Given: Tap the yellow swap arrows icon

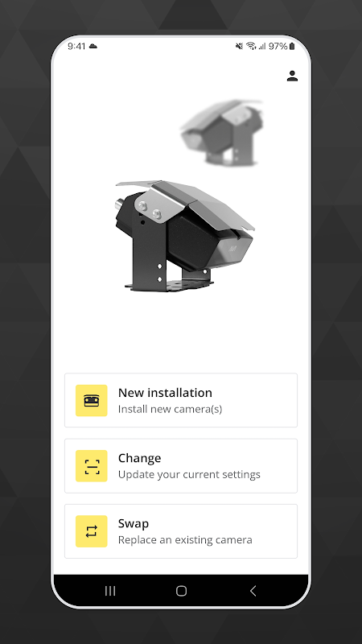Looking at the screenshot, I should point(92,531).
